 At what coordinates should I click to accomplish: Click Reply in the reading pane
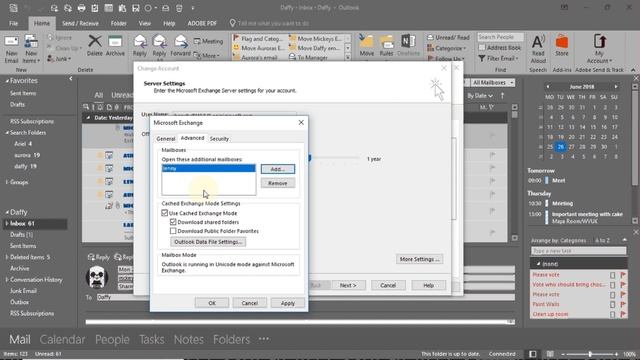99,257
